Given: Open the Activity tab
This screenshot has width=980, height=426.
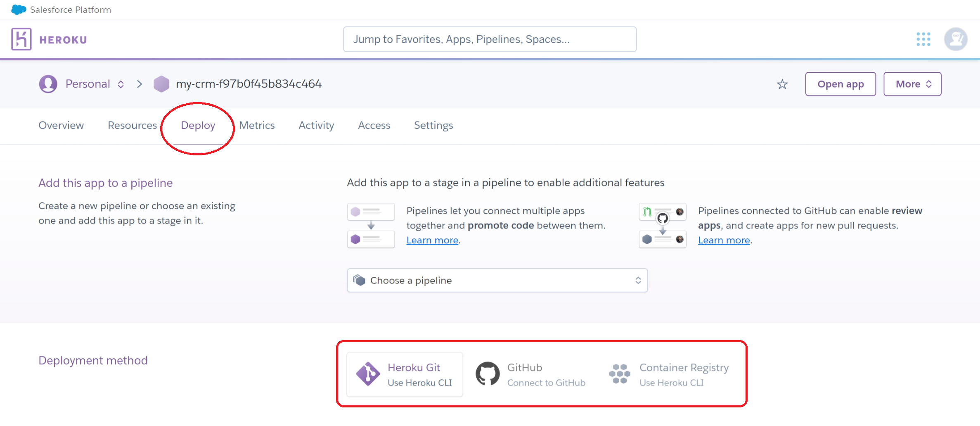Looking at the screenshot, I should click(316, 126).
